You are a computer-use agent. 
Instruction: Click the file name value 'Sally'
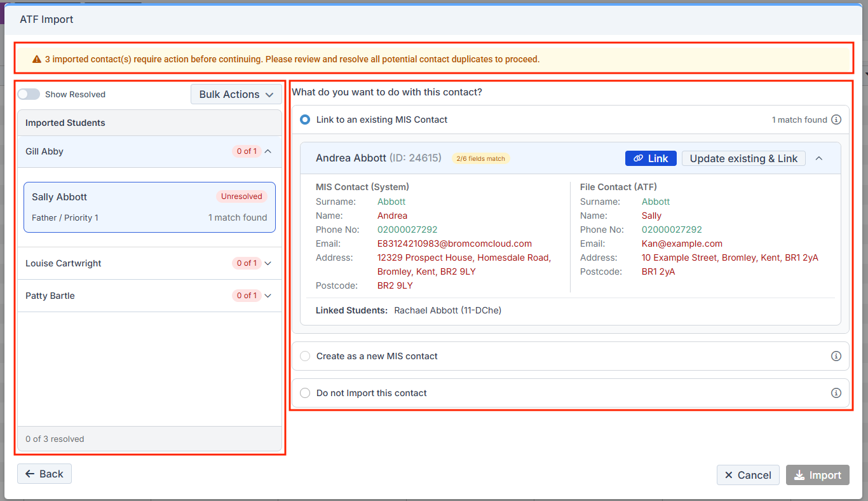[x=651, y=216]
